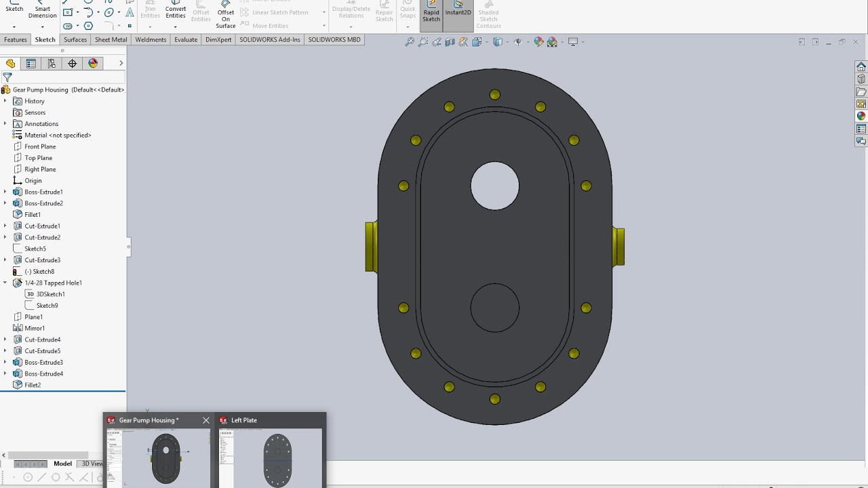Viewport: 868px width, 488px height.
Task: Open the Appearances color sphere in task pane
Action: (x=861, y=116)
